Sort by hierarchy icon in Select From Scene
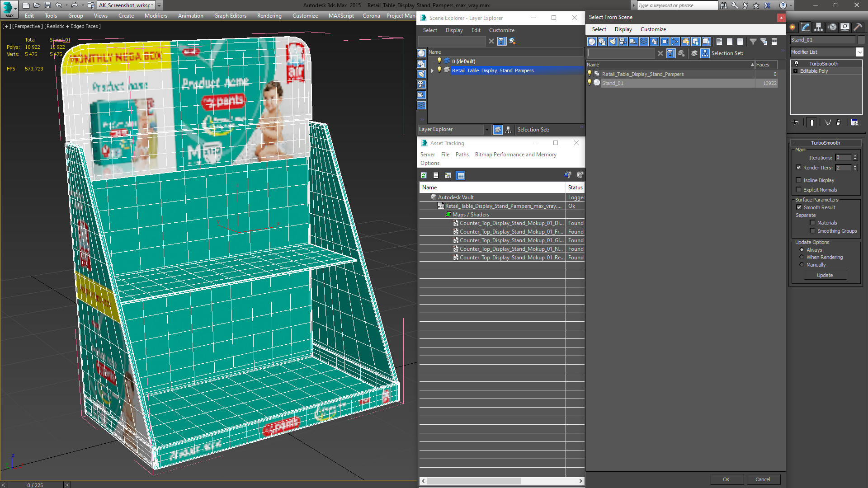This screenshot has width=868, height=488. [x=705, y=53]
